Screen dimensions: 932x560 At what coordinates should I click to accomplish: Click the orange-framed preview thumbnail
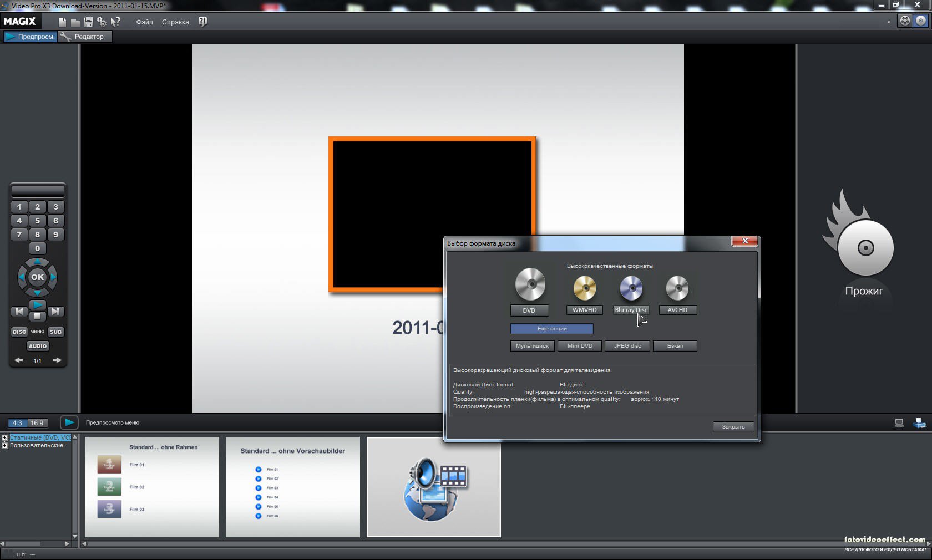tap(432, 215)
